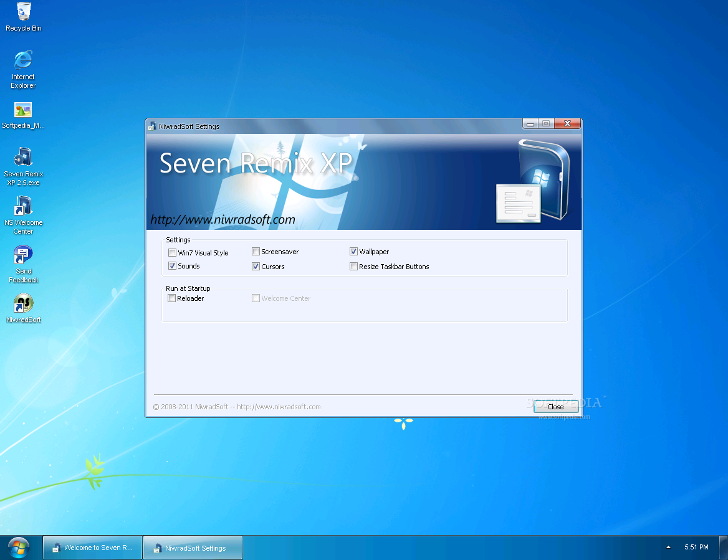
Task: Click the niwradsoft.com URL in banner
Action: tap(223, 219)
